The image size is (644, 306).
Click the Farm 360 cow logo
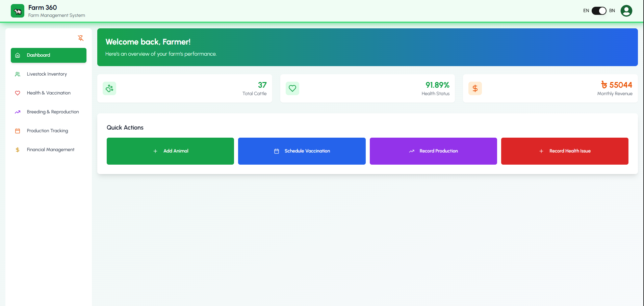[x=17, y=10]
